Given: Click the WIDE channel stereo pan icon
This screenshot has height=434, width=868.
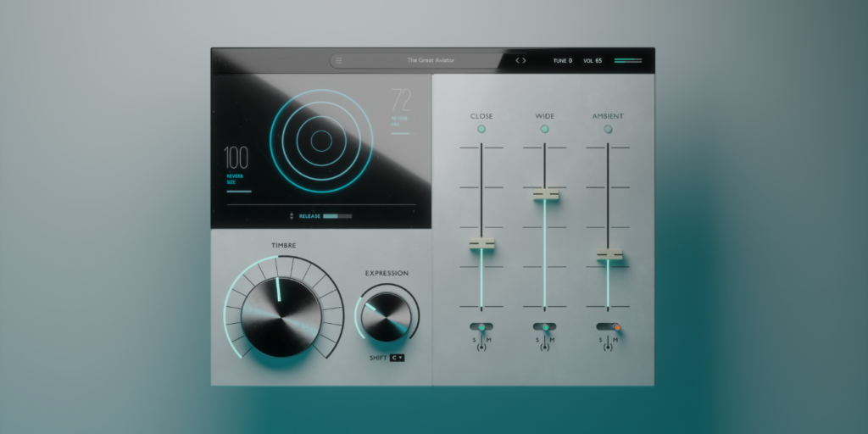Looking at the screenshot, I should (x=545, y=347).
